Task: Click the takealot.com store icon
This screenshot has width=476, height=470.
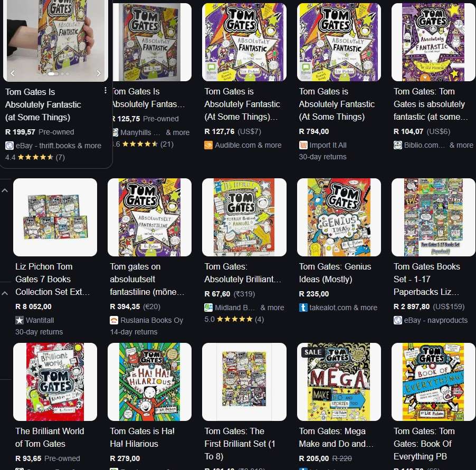Action: 303,308
